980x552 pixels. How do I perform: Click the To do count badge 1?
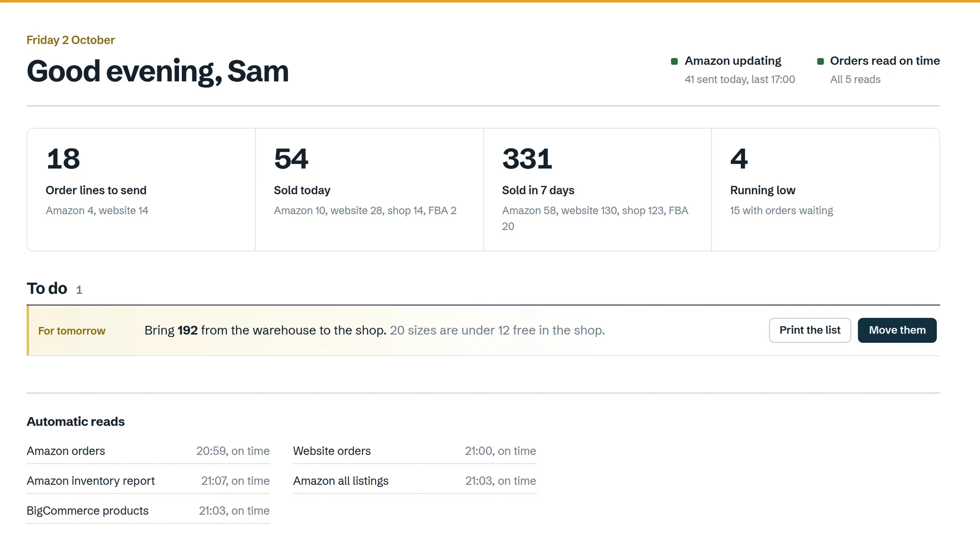click(x=79, y=290)
